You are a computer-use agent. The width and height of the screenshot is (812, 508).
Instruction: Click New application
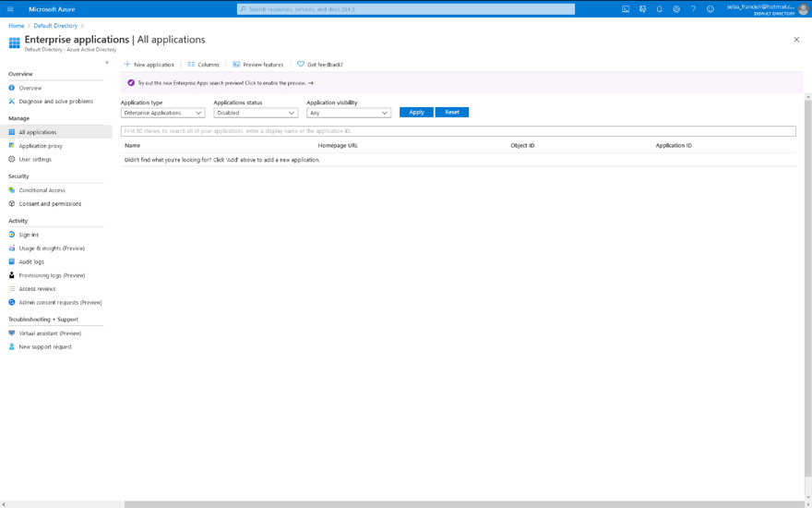(149, 65)
